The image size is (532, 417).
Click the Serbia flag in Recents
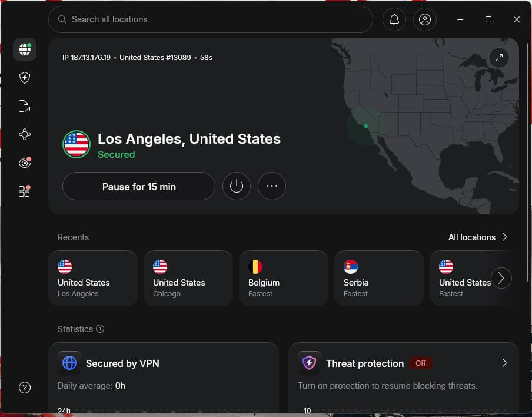tap(351, 267)
